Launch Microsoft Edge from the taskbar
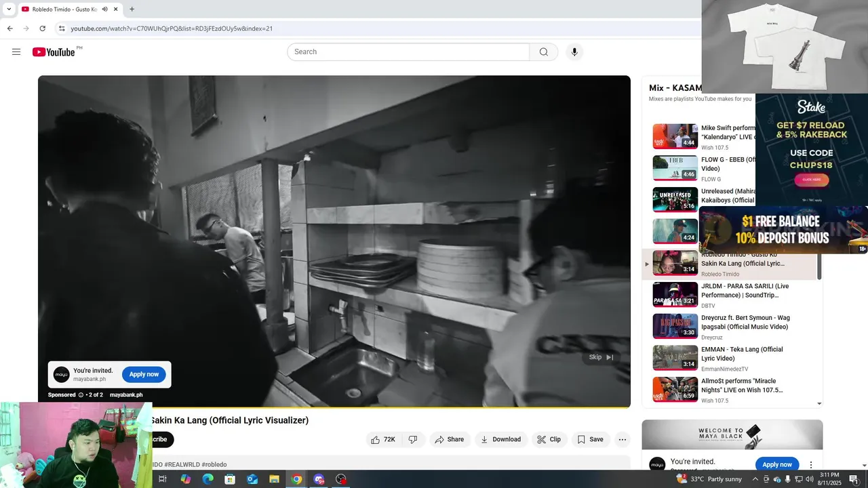This screenshot has height=488, width=868. 208,479
